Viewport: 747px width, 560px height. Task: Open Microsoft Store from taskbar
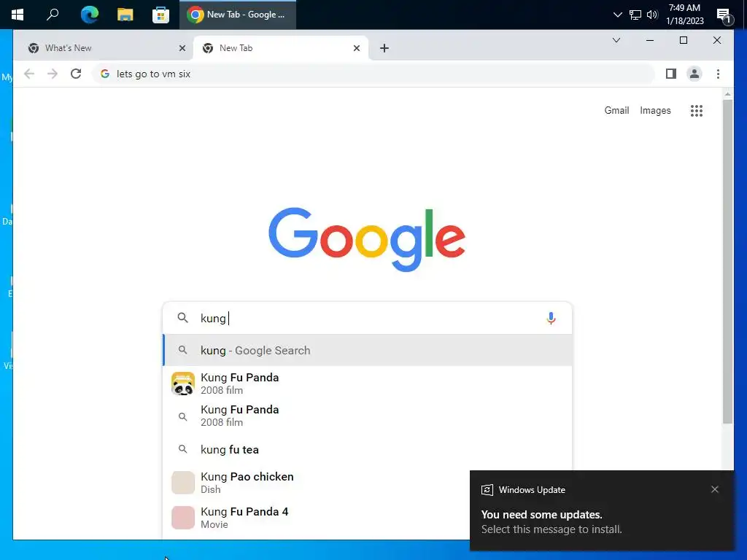(x=160, y=15)
